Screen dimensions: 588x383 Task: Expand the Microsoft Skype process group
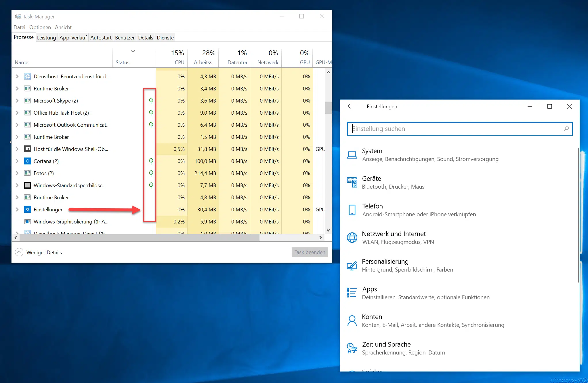pyautogui.click(x=17, y=101)
